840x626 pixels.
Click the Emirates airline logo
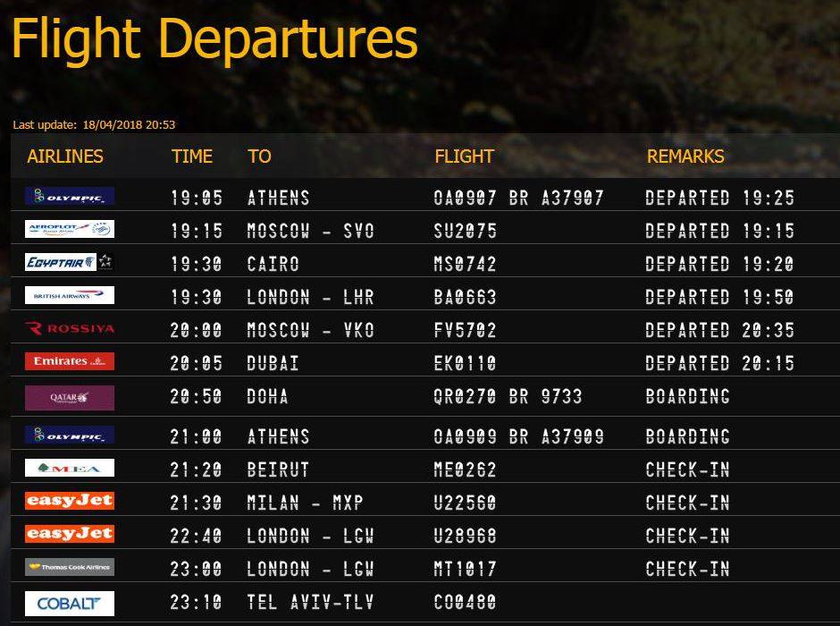(x=70, y=361)
